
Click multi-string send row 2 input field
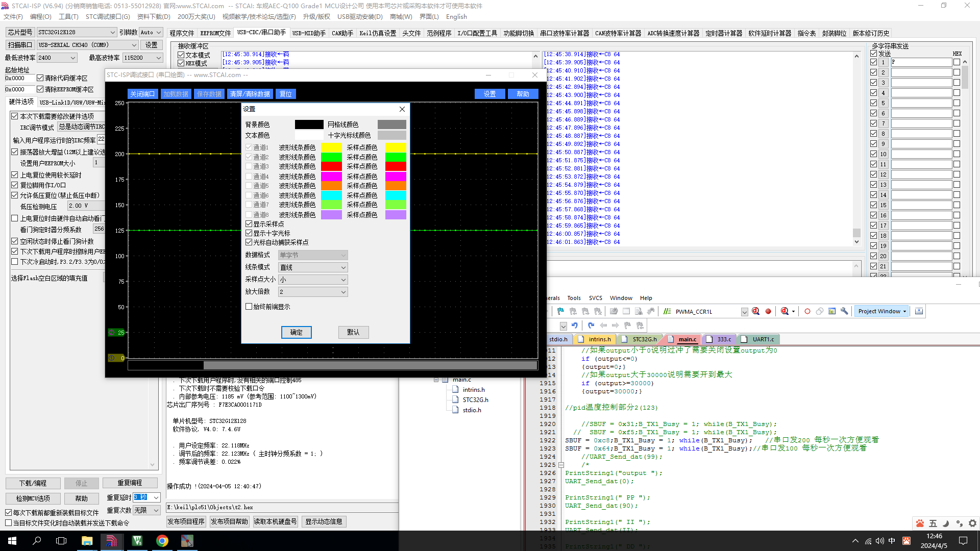coord(921,72)
